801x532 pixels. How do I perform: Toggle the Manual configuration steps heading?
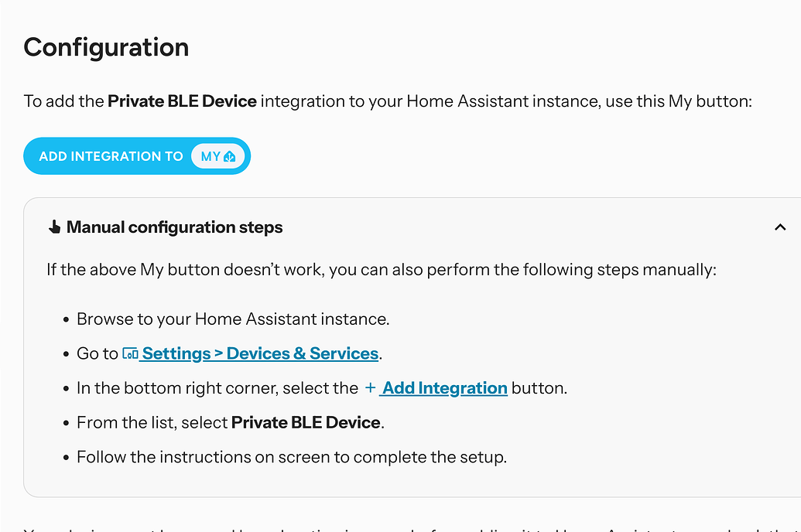[174, 227]
